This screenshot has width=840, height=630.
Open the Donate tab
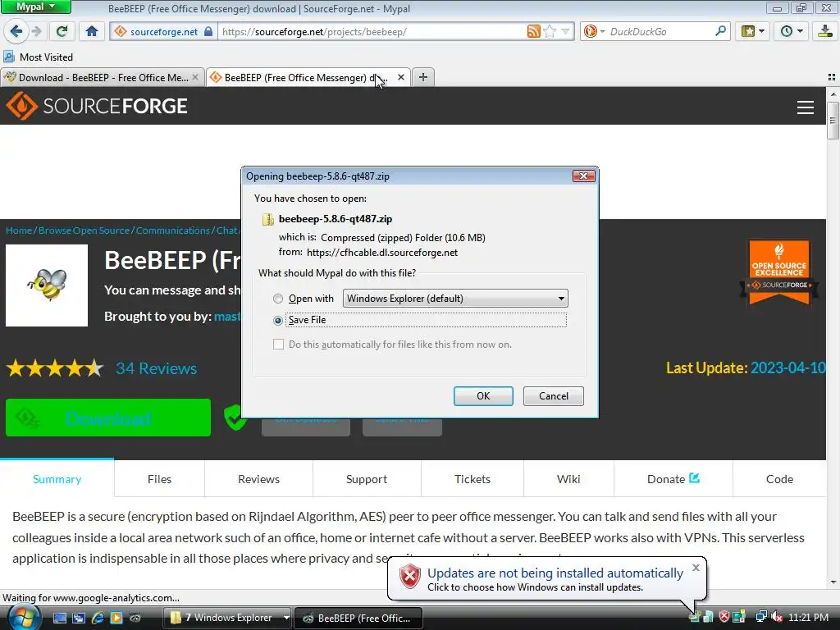point(673,479)
